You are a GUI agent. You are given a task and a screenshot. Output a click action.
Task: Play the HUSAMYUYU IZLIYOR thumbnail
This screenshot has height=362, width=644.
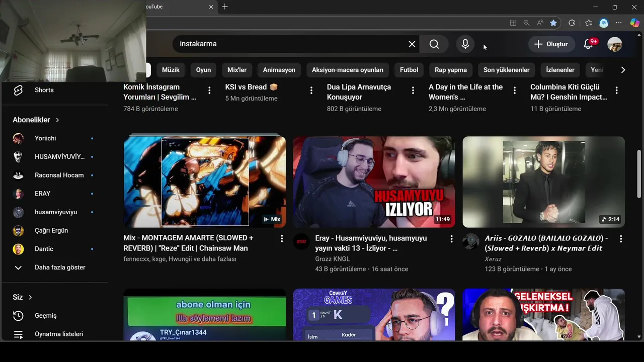point(374,182)
